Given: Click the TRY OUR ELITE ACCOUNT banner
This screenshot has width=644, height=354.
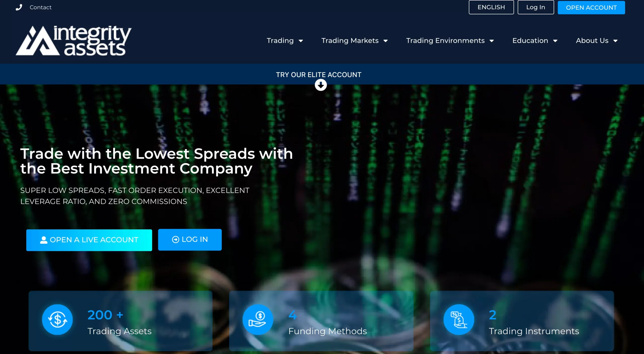Looking at the screenshot, I should point(318,75).
